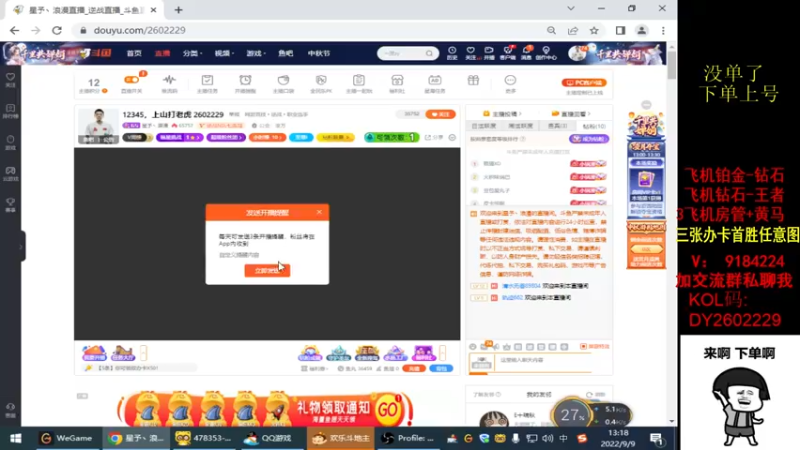This screenshot has width=800, height=450.
Task: Click the GO button on gift banner
Action: (388, 409)
